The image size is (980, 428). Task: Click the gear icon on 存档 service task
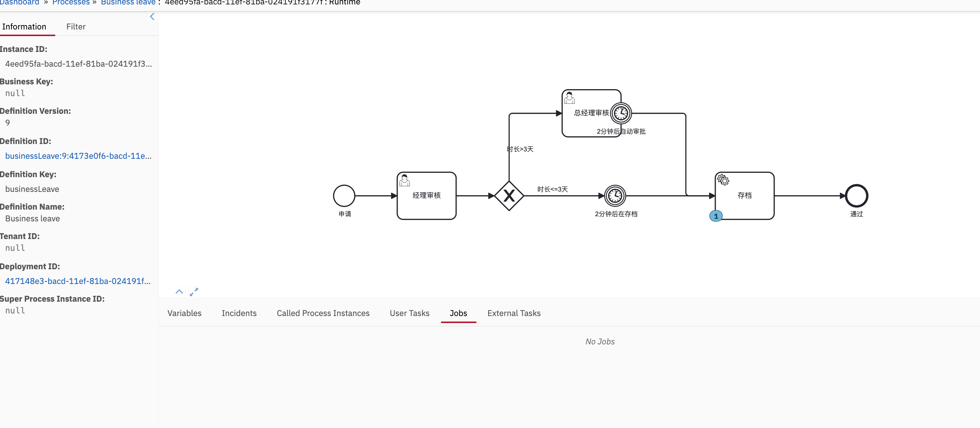[x=723, y=180]
